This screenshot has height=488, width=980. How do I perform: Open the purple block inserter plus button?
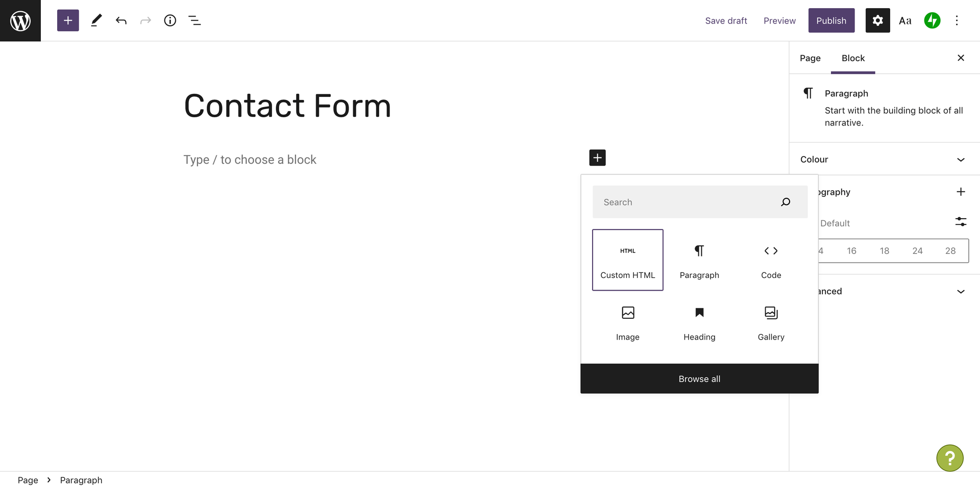coord(68,20)
